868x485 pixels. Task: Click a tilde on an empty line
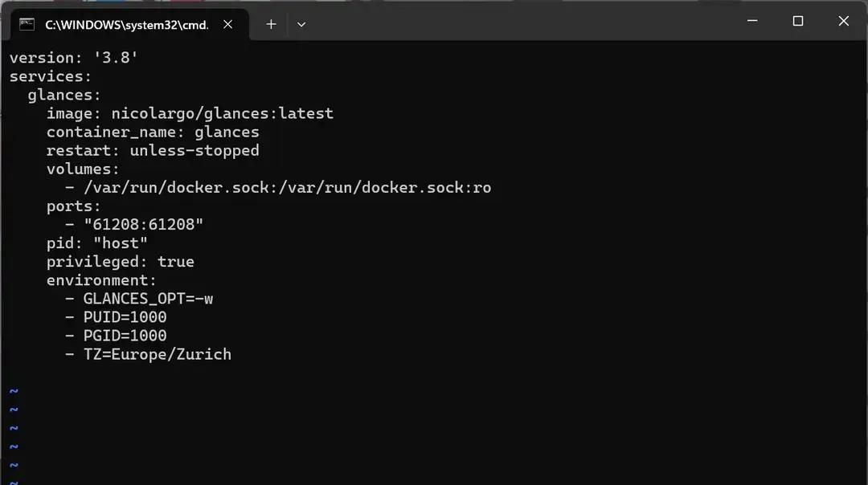coord(13,410)
